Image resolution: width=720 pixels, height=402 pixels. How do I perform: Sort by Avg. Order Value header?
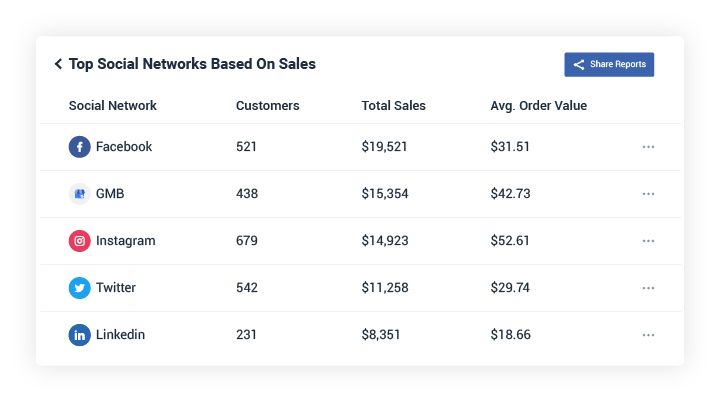click(538, 106)
